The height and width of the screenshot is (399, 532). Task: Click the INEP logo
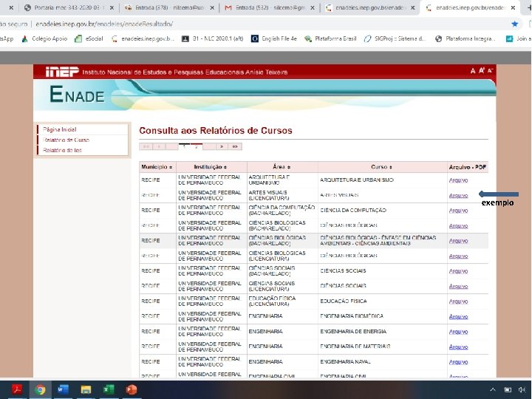click(62, 72)
